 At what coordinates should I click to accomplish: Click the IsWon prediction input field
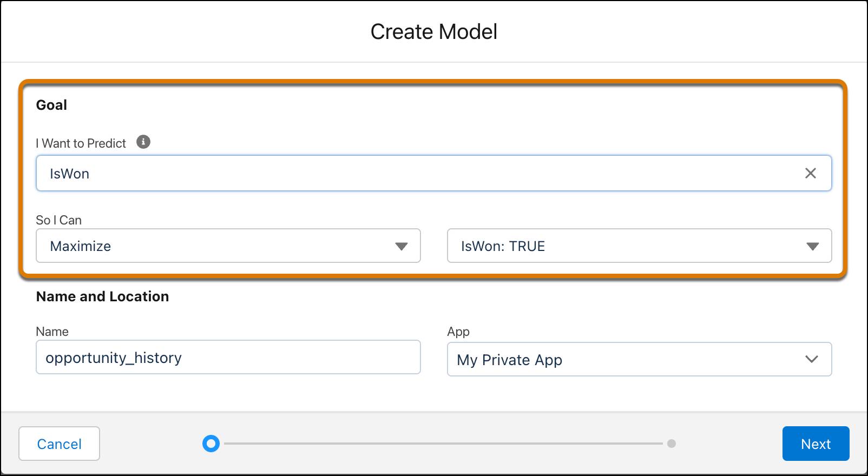[x=422, y=173]
